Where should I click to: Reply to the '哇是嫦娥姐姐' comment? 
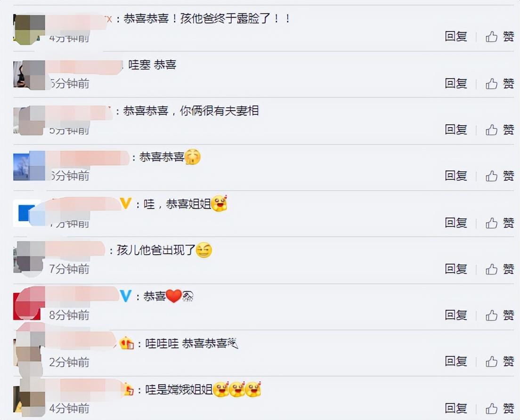click(x=456, y=408)
